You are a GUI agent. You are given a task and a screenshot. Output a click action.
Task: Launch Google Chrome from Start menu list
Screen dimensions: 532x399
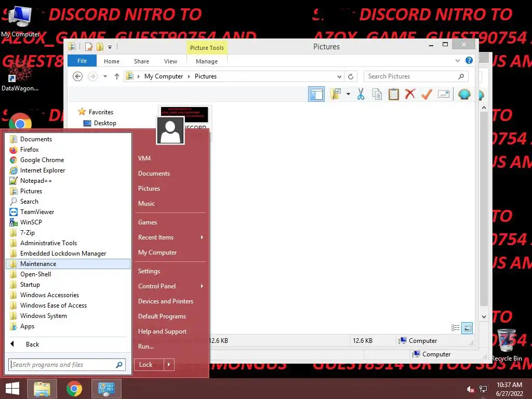coord(68,160)
